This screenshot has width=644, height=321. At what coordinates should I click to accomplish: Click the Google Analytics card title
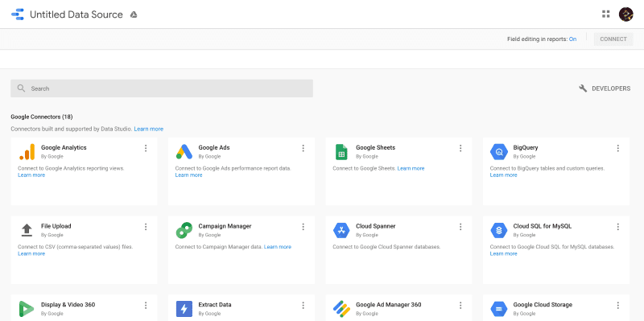(x=64, y=147)
